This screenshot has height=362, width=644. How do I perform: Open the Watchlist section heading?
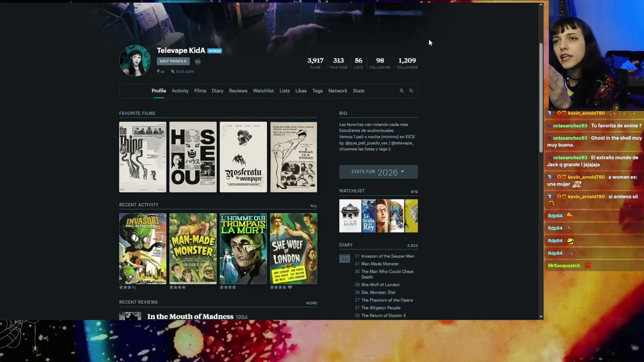click(x=352, y=191)
